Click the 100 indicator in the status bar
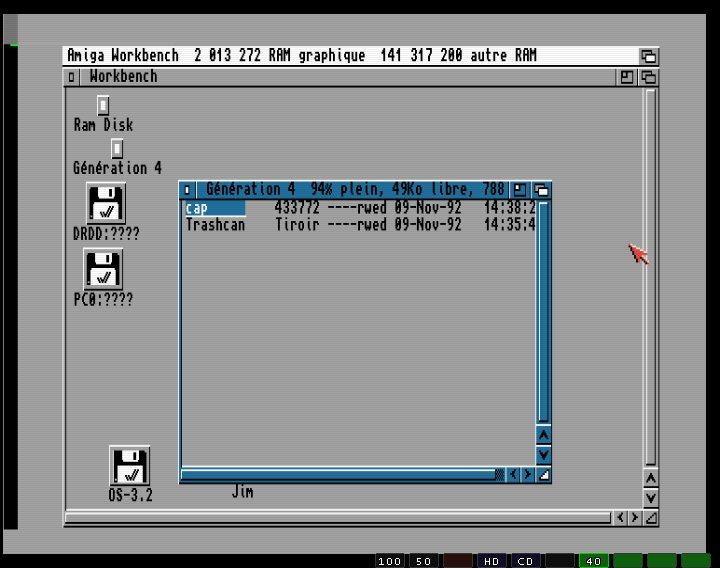This screenshot has width=720, height=568. [389, 561]
